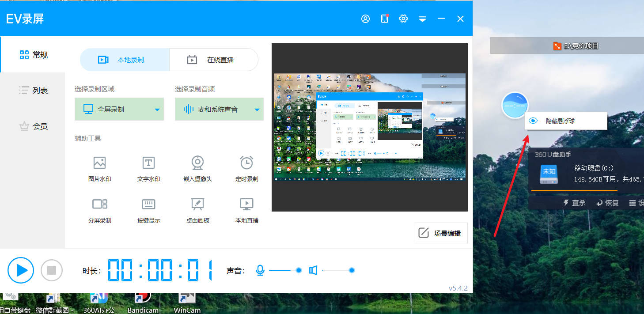Open the 图片水印 image watermark tool
This screenshot has width=644, height=314.
pos(99,163)
